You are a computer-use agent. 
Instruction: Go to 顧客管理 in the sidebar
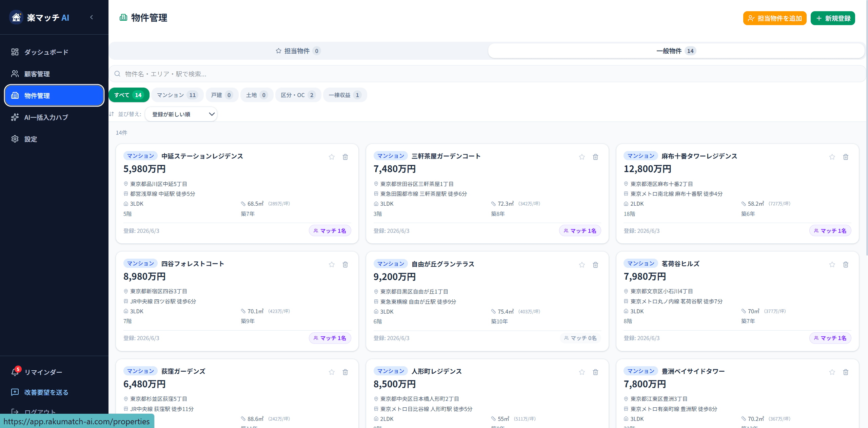(54, 74)
